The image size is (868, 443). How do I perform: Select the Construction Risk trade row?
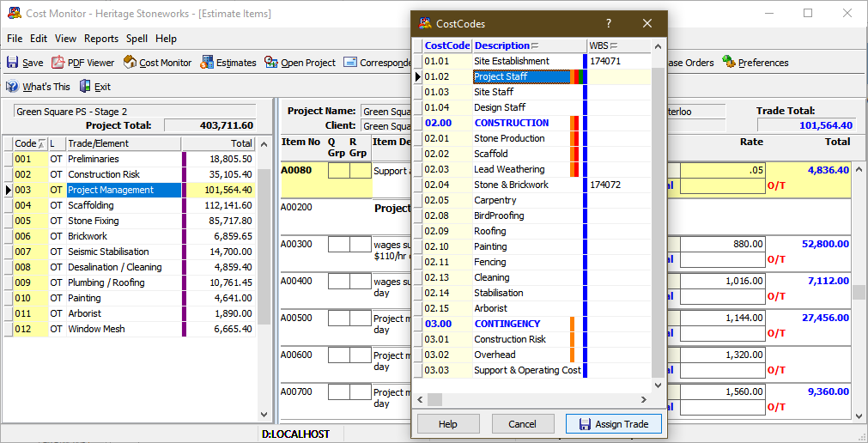(130, 174)
